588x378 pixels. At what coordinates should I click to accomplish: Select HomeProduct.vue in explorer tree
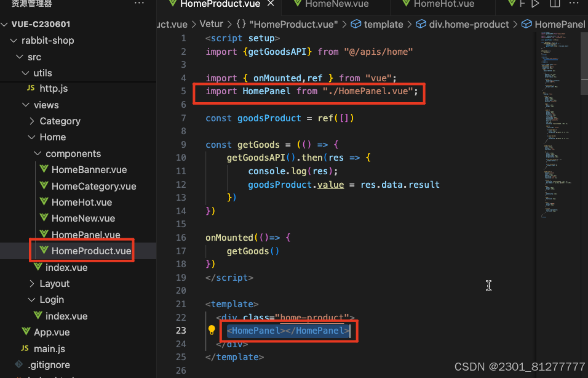pos(92,251)
